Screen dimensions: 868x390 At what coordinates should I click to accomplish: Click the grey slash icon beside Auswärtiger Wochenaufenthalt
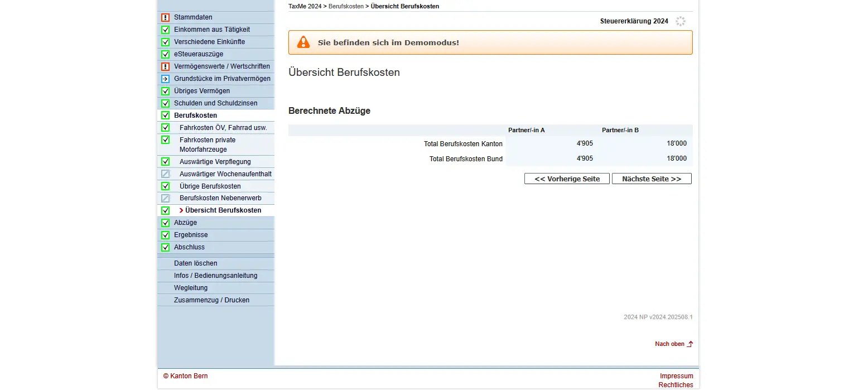(x=165, y=174)
